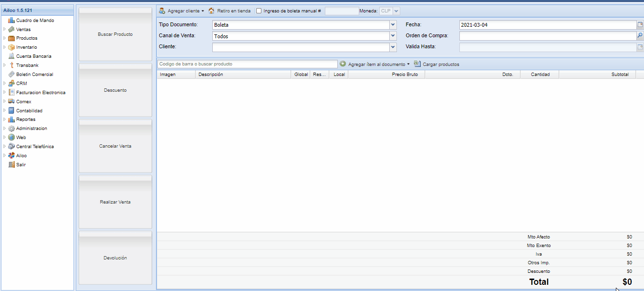Expand the Reportes tree node
Viewport: 644px width, 291px height.
5,119
